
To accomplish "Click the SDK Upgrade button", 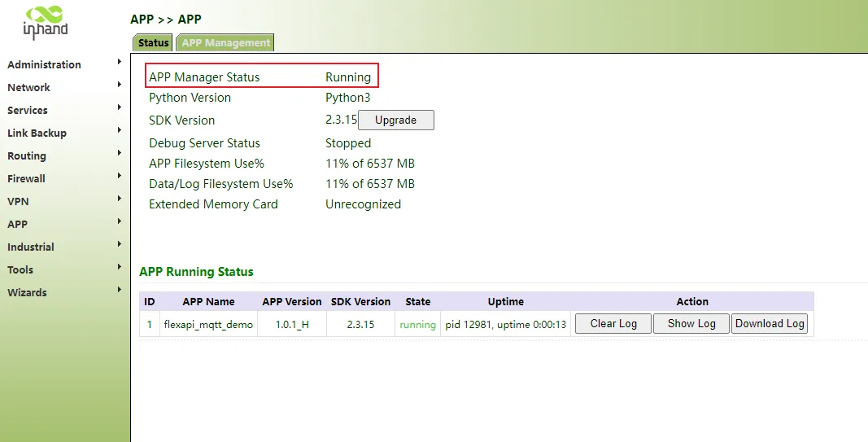I will [x=396, y=120].
